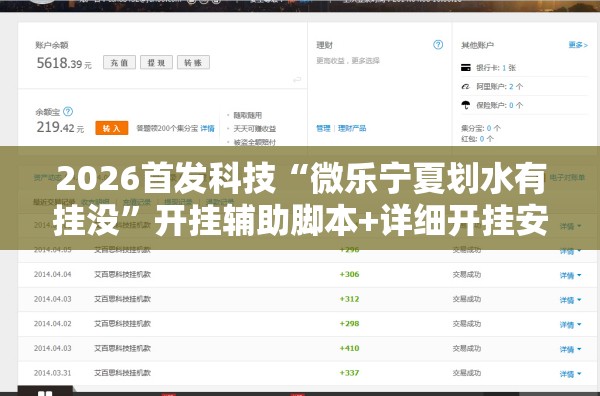The image size is (600, 396).
Task: Click the date 2014.04.02
Action: [52, 324]
